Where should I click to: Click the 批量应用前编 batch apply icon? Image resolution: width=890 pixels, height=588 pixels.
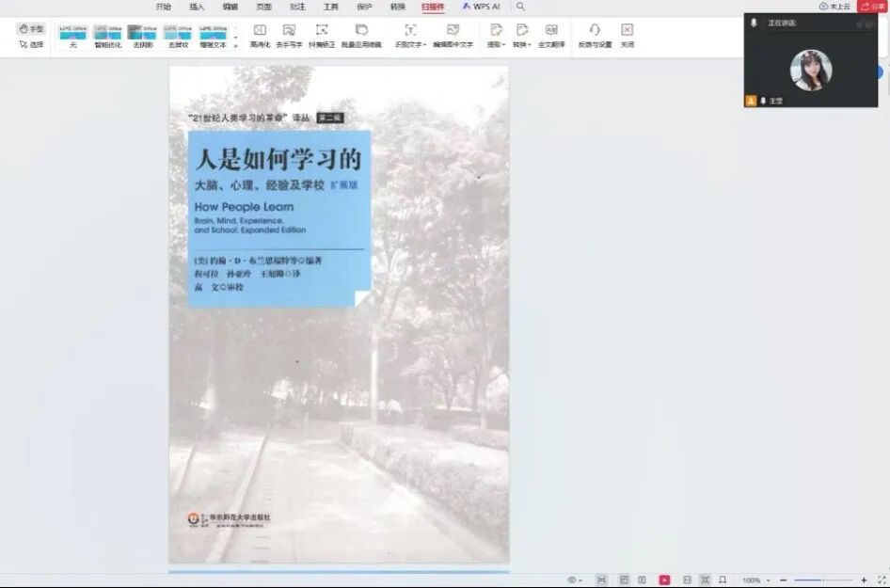coord(361,31)
